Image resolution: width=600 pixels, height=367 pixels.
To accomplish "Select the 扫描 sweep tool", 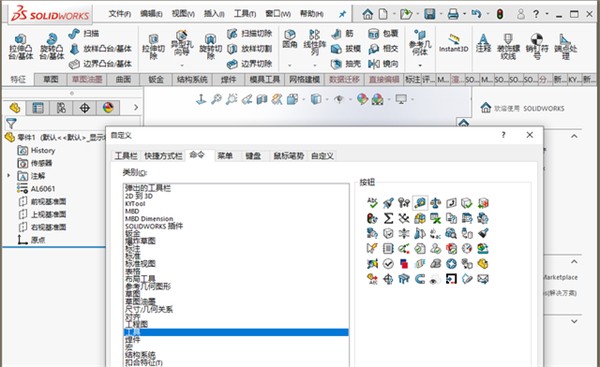I will tap(84, 34).
